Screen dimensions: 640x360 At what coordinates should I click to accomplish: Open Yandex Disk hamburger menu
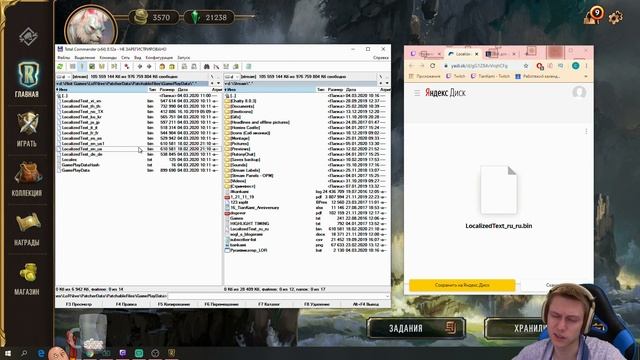tap(417, 93)
